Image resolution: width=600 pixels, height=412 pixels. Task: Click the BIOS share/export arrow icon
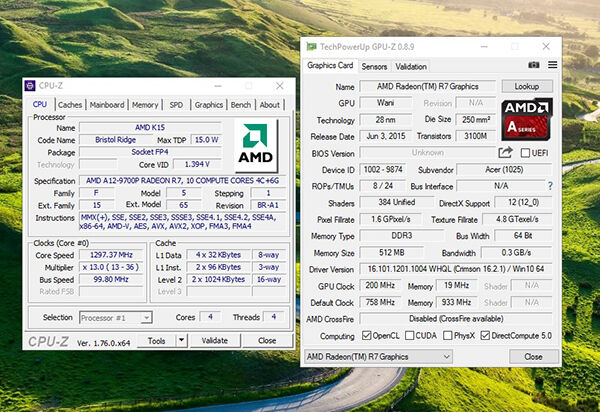[x=505, y=153]
